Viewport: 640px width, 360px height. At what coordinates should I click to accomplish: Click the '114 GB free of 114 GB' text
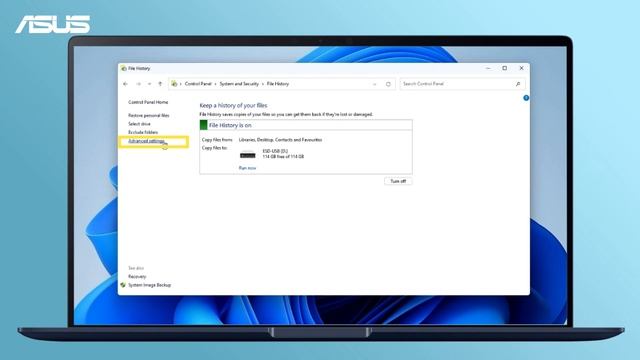[x=283, y=157]
